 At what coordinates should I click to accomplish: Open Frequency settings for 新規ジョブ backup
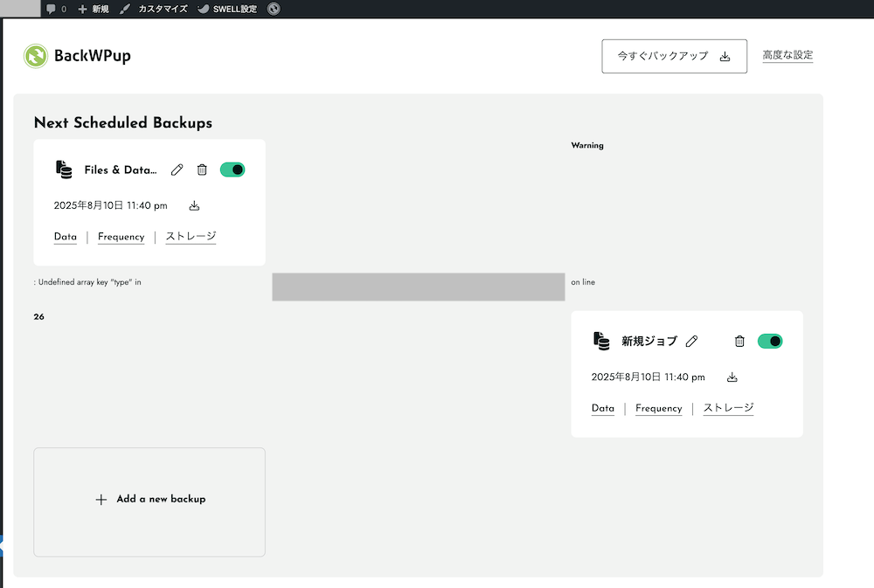[x=659, y=409]
